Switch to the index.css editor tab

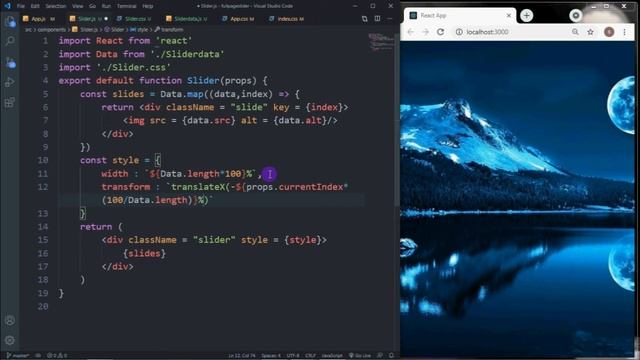pos(287,19)
